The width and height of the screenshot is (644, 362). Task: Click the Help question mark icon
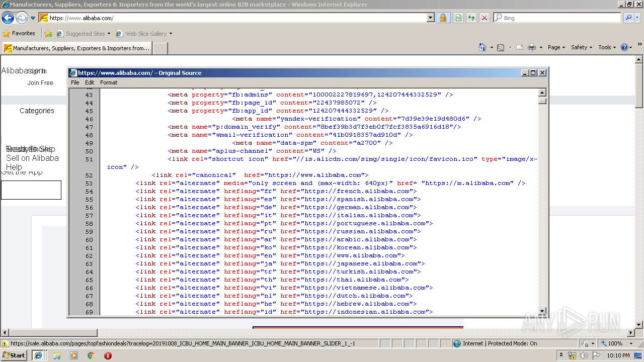click(x=624, y=47)
